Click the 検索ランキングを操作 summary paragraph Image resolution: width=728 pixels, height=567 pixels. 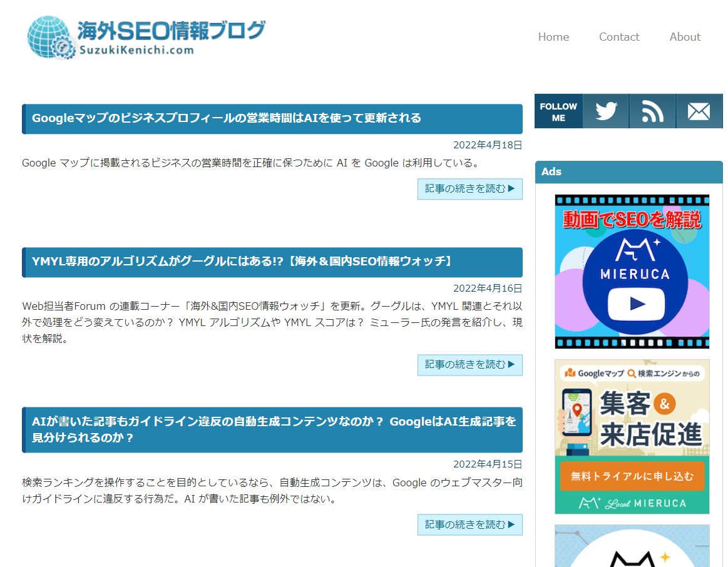272,491
